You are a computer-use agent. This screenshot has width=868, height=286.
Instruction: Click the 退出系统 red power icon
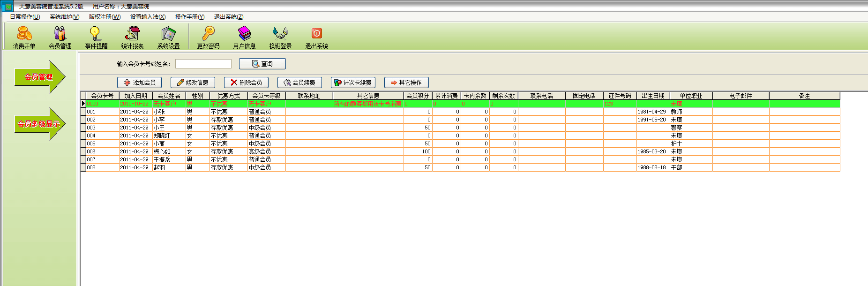[316, 37]
